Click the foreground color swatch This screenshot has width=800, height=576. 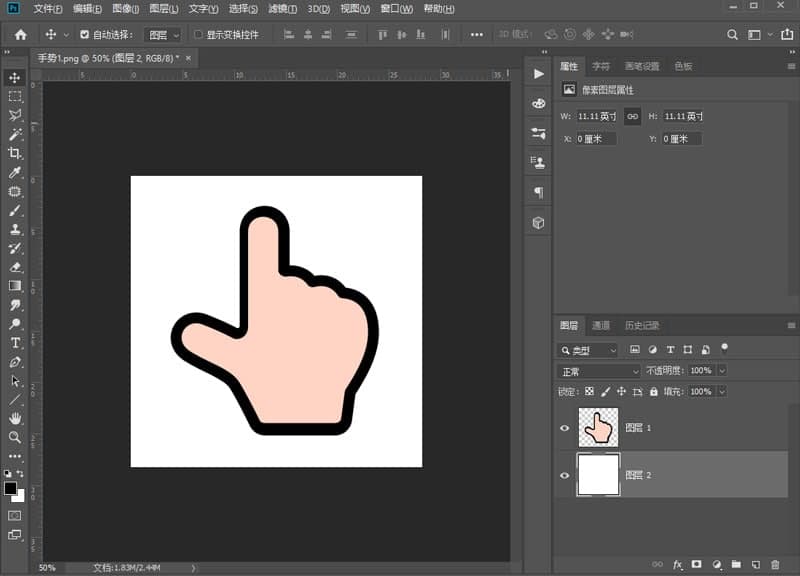[x=10, y=488]
